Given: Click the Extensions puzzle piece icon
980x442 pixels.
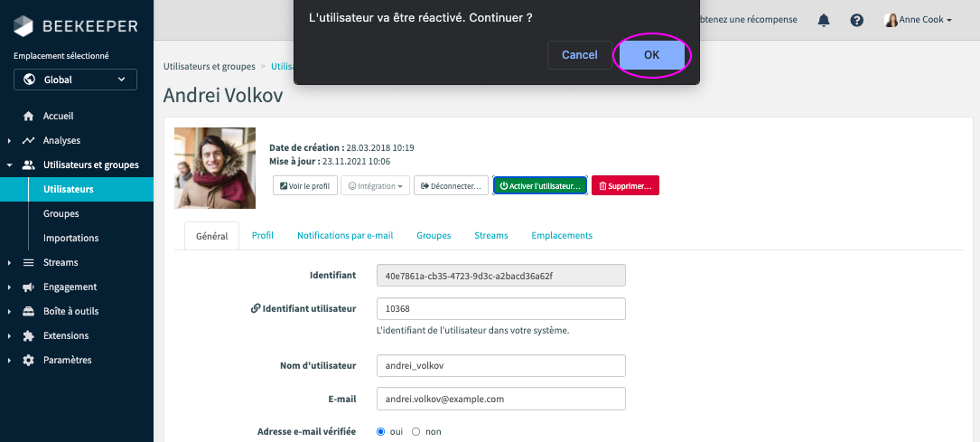Looking at the screenshot, I should (28, 336).
